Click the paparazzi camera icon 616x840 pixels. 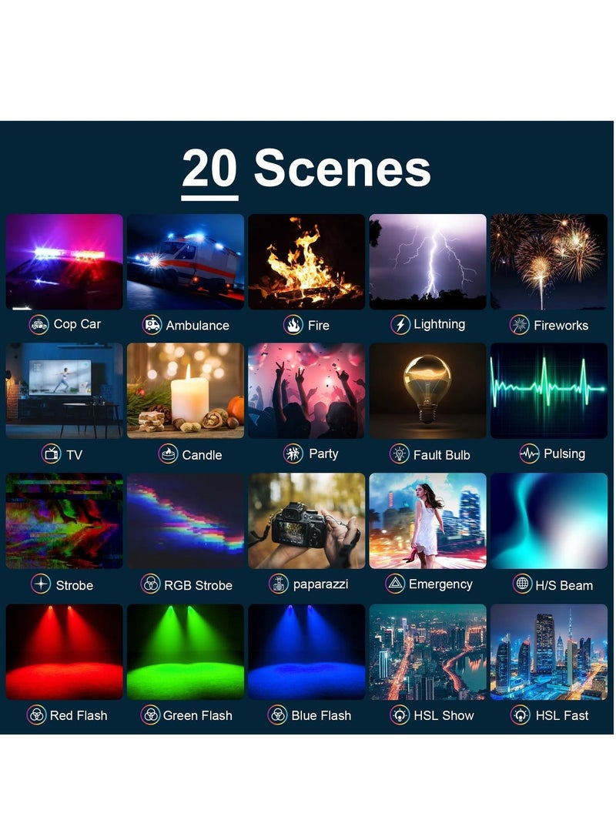coord(279,584)
